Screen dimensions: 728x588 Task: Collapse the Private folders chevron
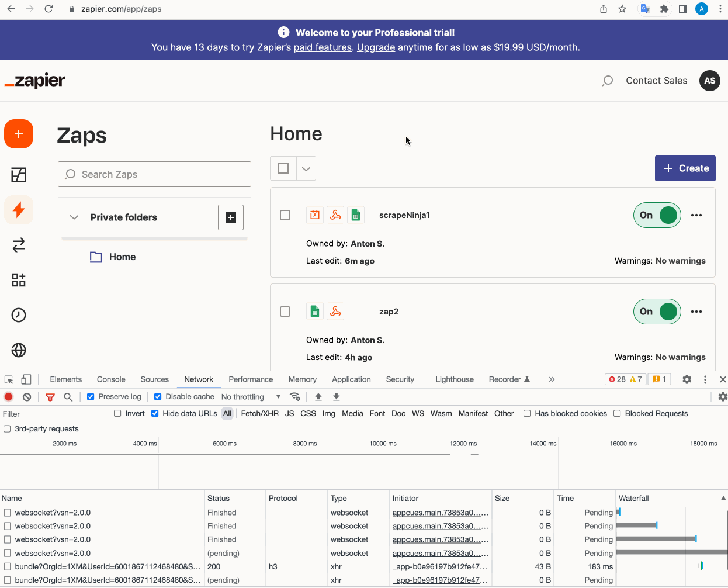pos(74,217)
